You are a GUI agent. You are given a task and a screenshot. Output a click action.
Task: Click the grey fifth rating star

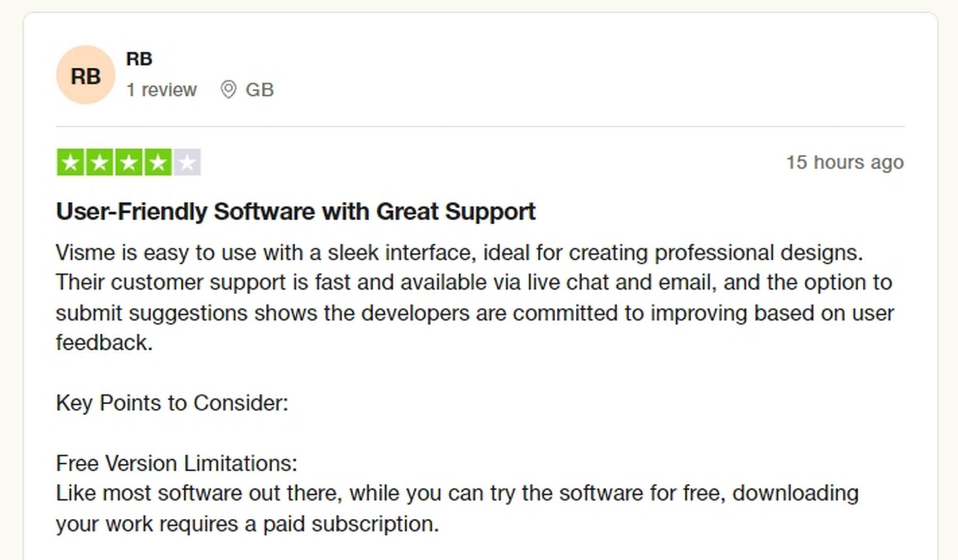[187, 162]
